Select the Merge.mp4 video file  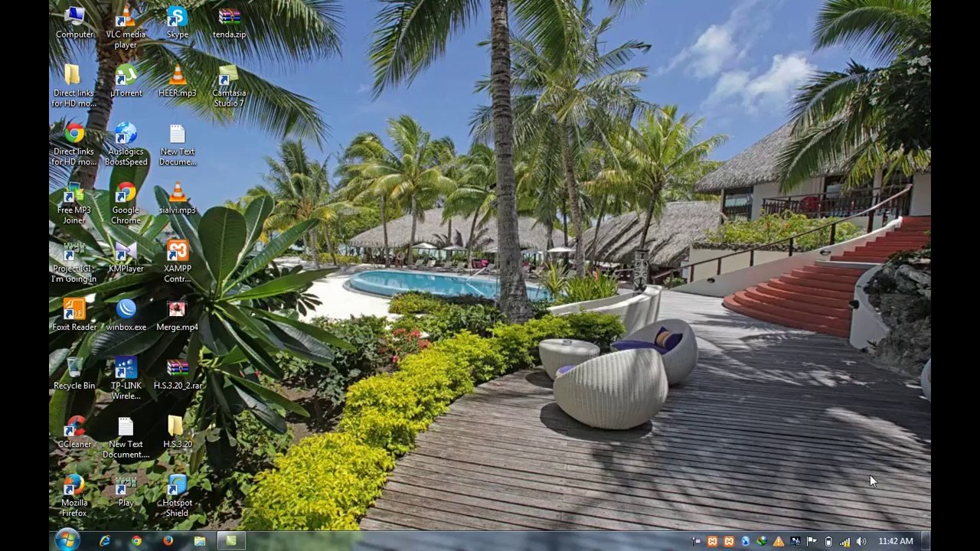click(177, 315)
